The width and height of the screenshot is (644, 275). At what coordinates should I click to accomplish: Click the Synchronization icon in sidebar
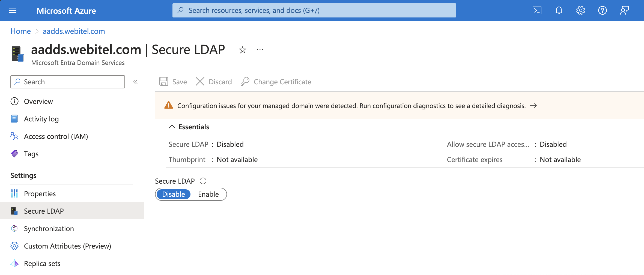pos(14,228)
